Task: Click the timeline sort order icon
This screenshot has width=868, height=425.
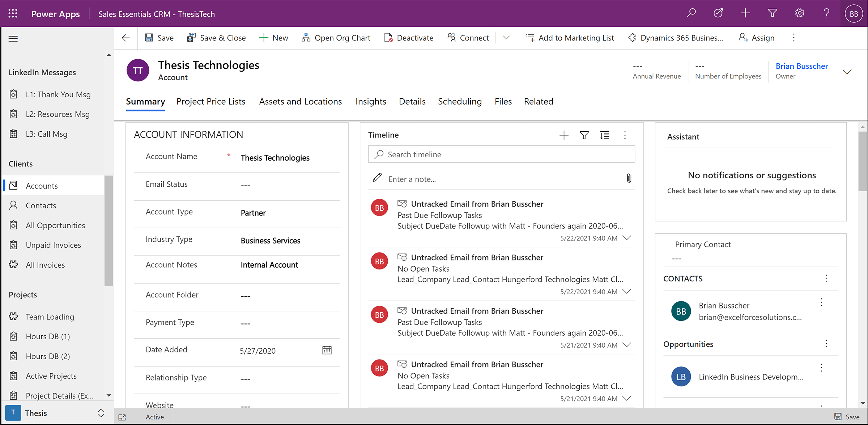Action: pyautogui.click(x=604, y=135)
